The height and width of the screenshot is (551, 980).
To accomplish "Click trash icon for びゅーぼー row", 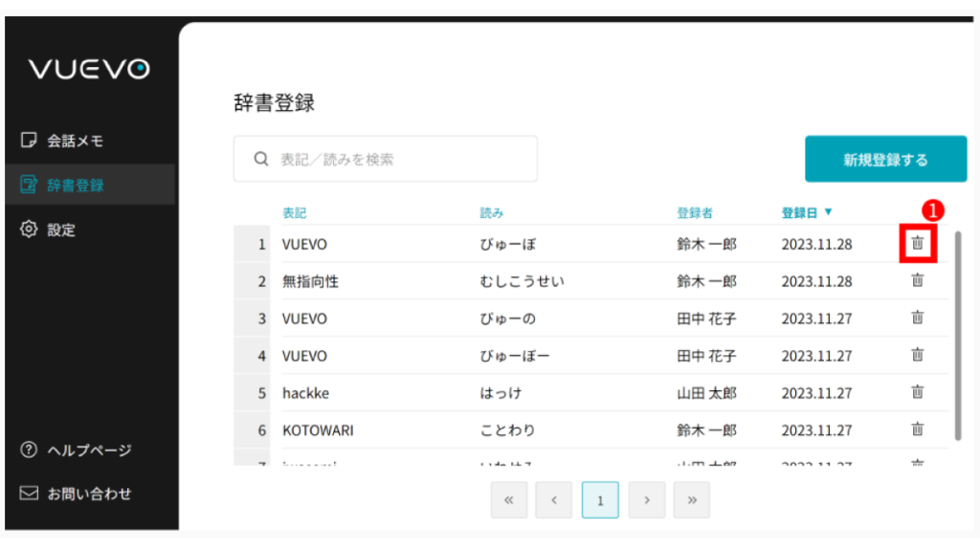I will coord(917,356).
